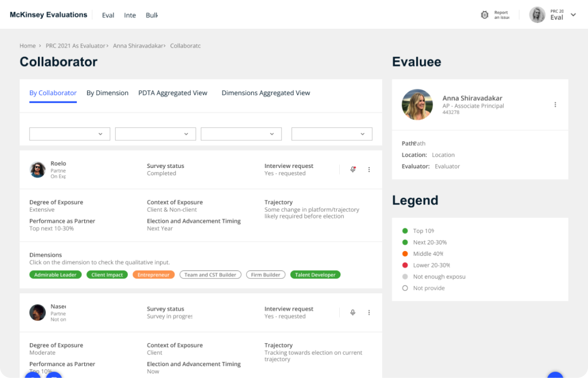This screenshot has width=588, height=378.
Task: Click the gray Not enough exposure dot
Action: (x=405, y=277)
